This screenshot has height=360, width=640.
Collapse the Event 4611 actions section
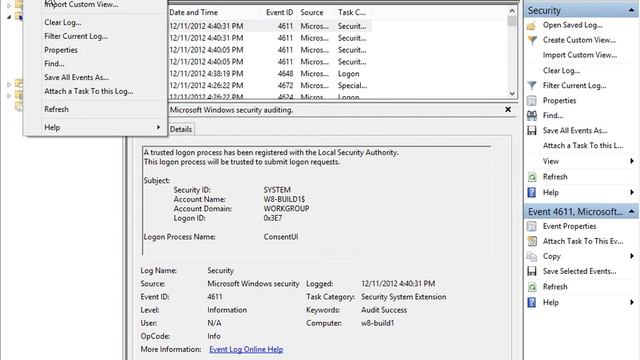(631, 211)
